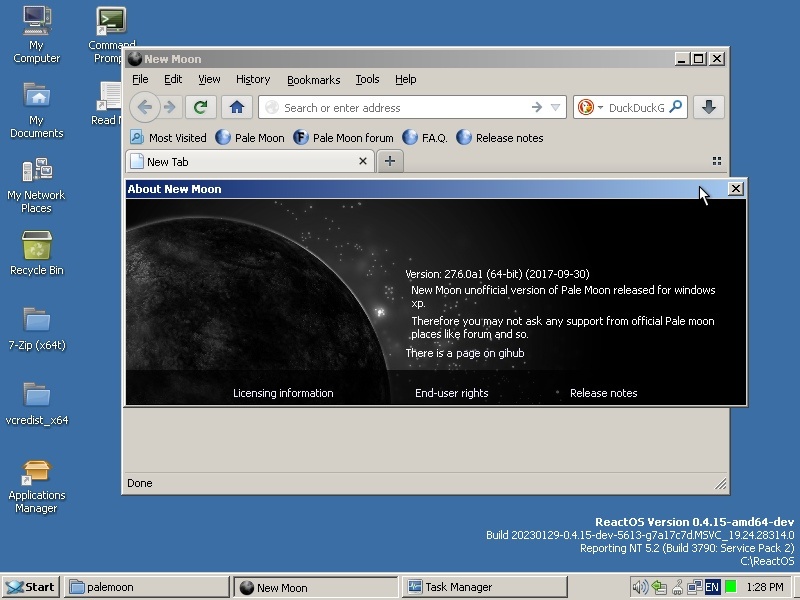The height and width of the screenshot is (600, 800).
Task: Switch to the New Moon taskbar button
Action: [316, 587]
